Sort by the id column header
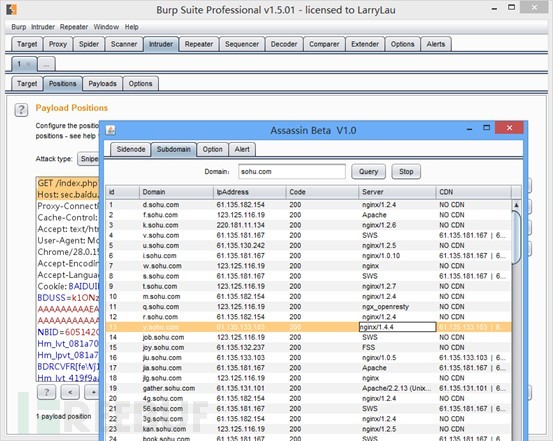The width and height of the screenshot is (553, 441). [x=122, y=192]
